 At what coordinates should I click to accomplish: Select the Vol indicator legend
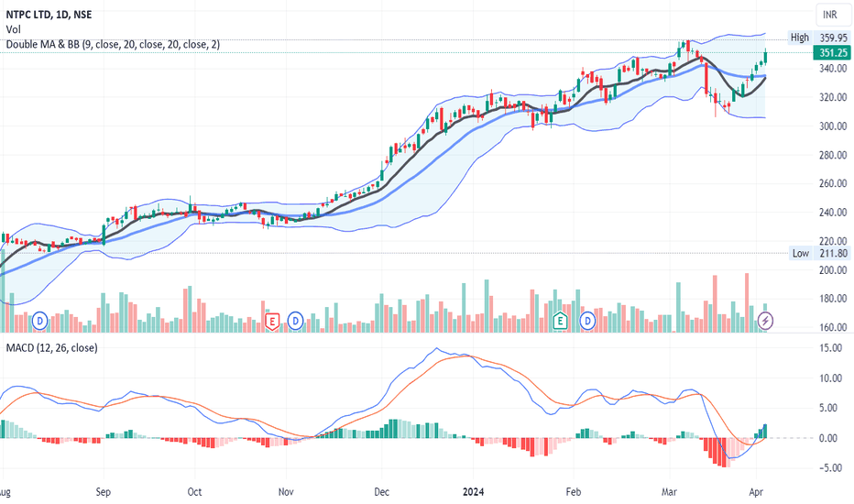click(x=13, y=29)
